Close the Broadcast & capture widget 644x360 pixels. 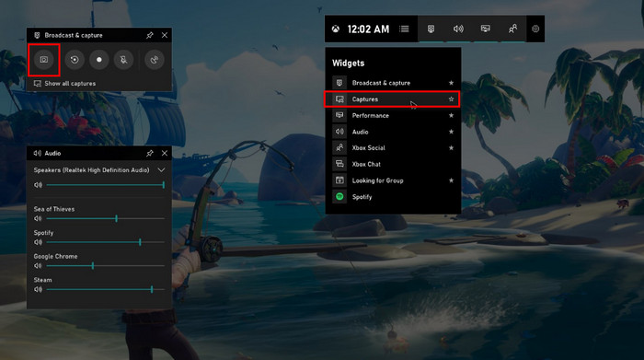(x=165, y=35)
